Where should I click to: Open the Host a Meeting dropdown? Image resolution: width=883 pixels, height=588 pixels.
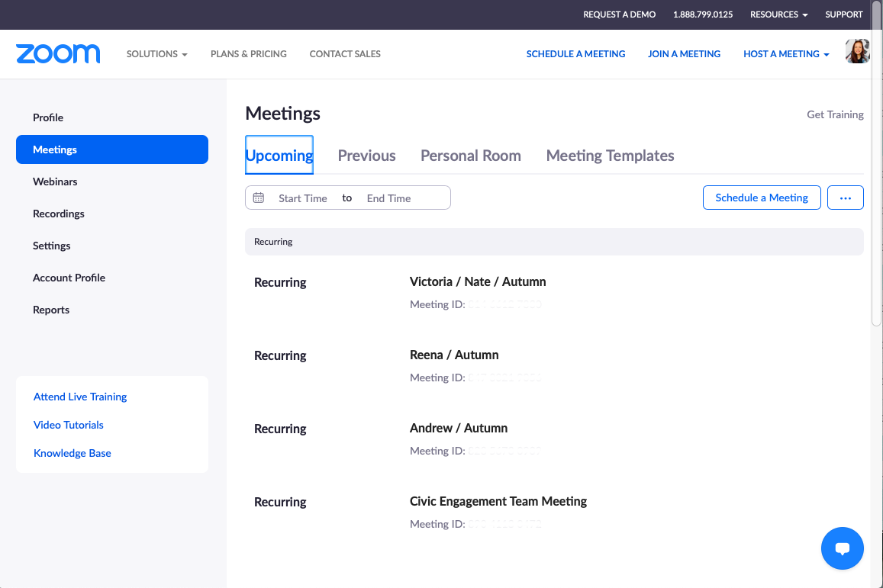click(786, 54)
